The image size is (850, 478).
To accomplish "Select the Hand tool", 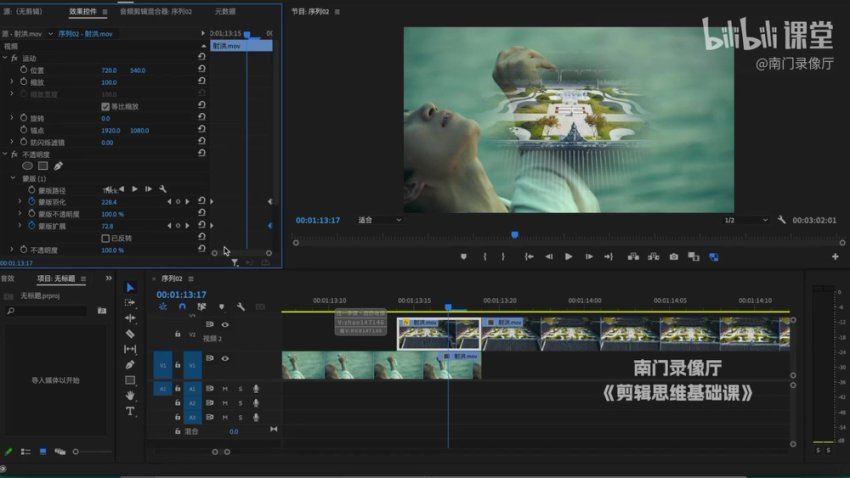I will click(130, 395).
